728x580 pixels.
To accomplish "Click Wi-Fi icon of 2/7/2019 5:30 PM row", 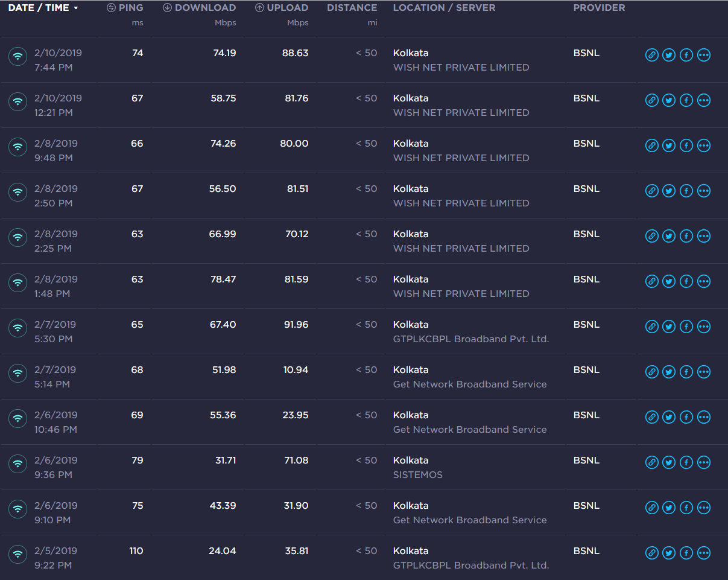I will tap(17, 328).
